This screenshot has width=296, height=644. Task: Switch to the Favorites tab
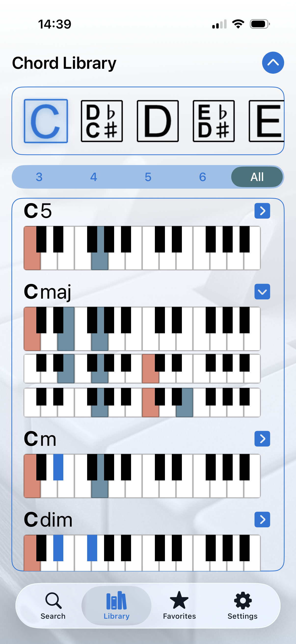(x=179, y=605)
